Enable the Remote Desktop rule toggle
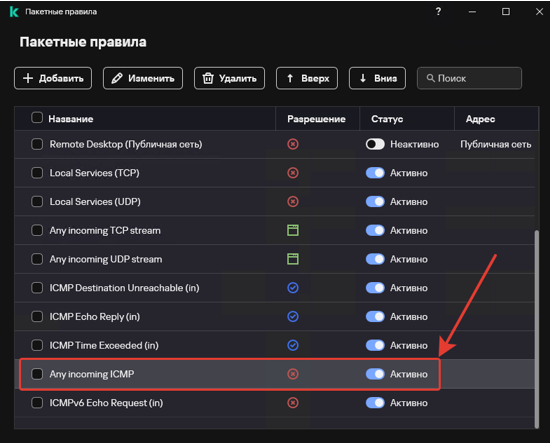Screen dimensions: 550x443 (375, 144)
